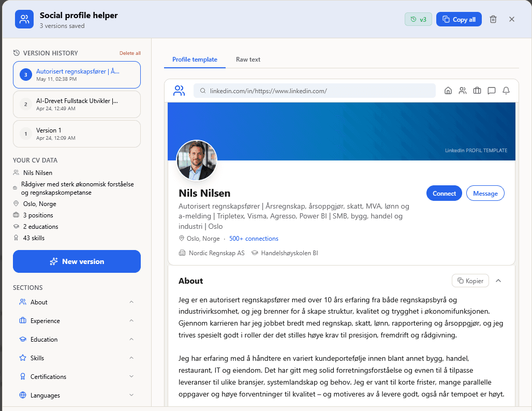
Task: Click the Experience briefcase icon in Sections
Action: 23,321
